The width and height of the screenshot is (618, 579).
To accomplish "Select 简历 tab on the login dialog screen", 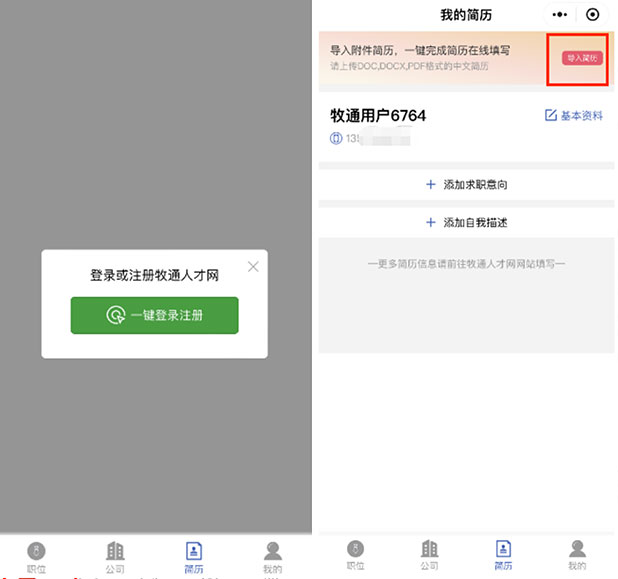I will click(x=194, y=556).
